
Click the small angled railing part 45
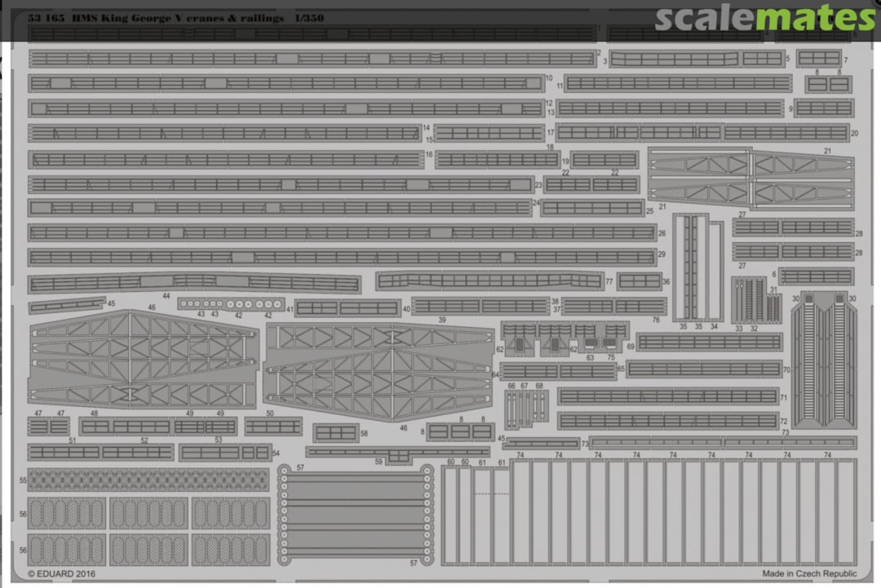(x=68, y=305)
